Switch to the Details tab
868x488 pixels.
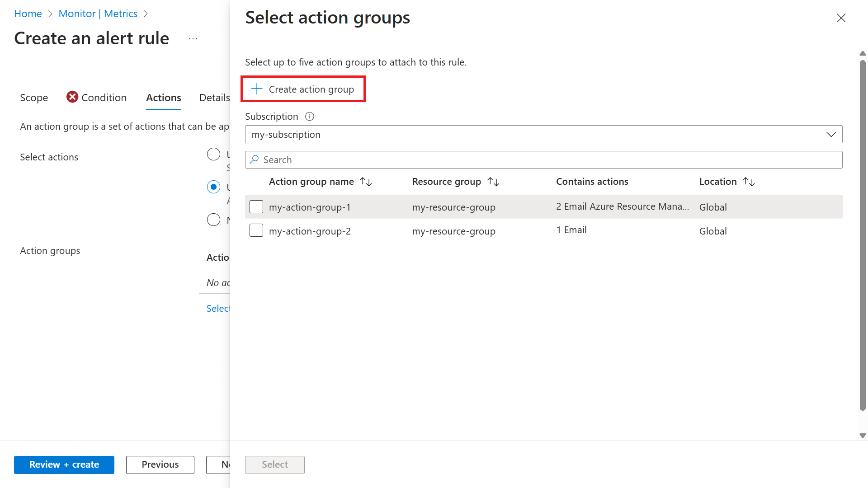tap(214, 98)
